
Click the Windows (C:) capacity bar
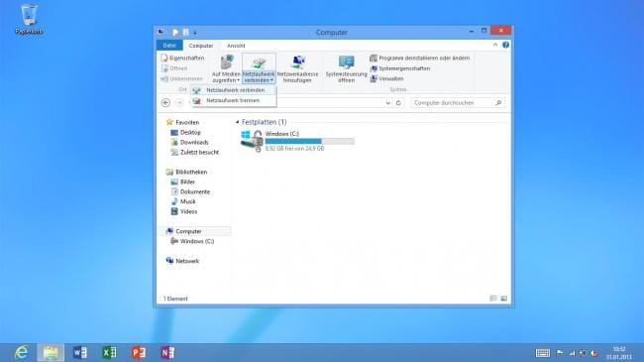(x=310, y=142)
